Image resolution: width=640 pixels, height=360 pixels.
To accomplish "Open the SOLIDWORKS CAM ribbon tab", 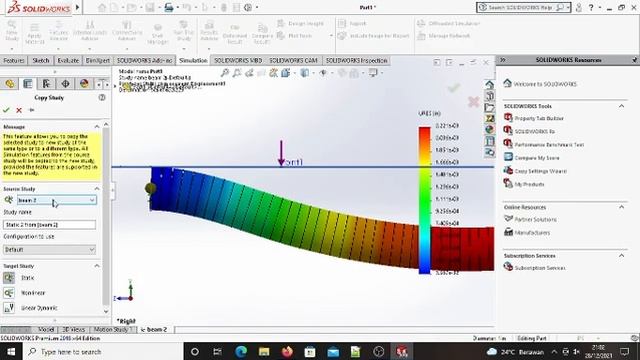I will click(293, 60).
